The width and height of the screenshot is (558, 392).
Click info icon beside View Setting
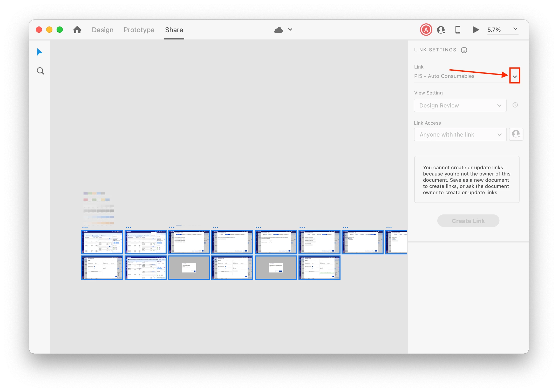pyautogui.click(x=515, y=105)
